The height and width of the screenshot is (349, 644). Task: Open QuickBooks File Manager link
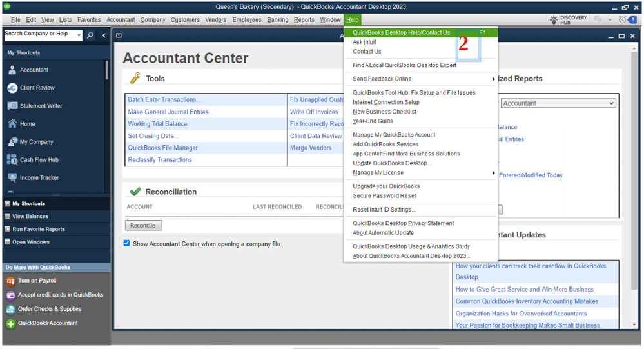click(162, 148)
